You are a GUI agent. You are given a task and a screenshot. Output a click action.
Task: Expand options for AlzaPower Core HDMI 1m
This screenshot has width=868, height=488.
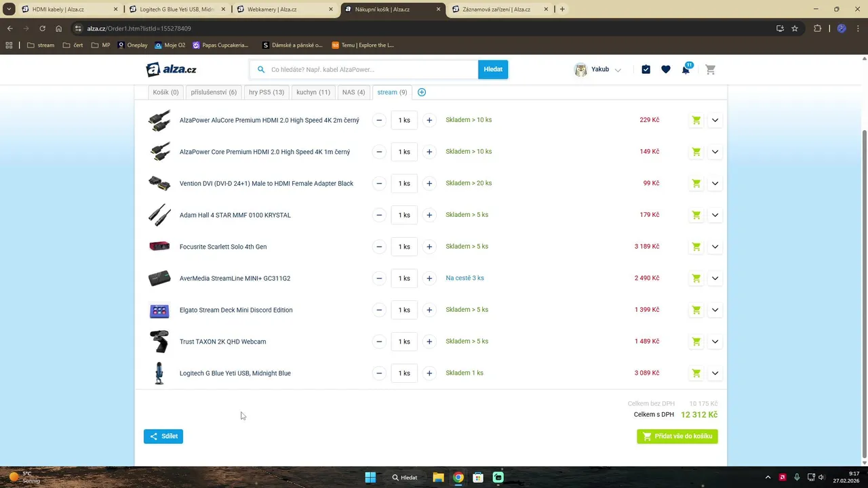715,152
